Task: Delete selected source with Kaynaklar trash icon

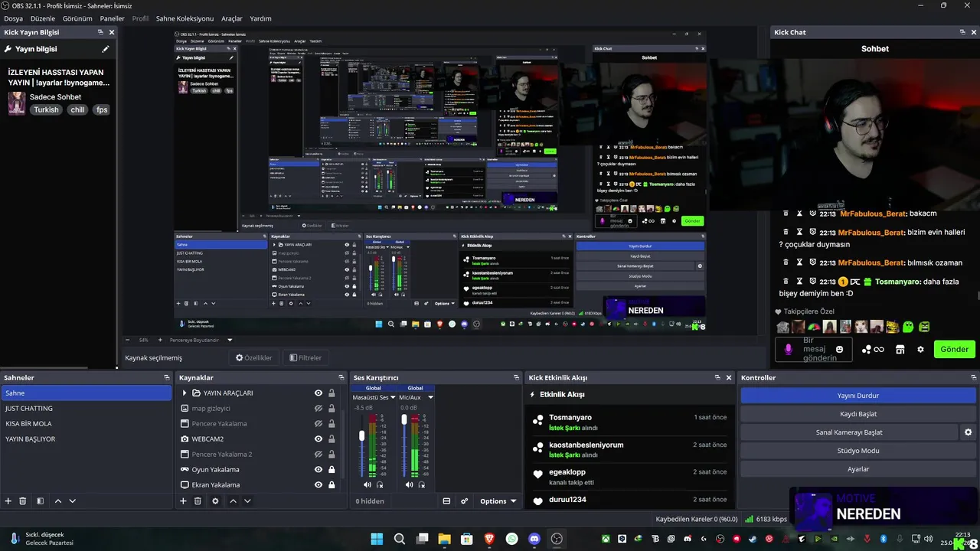Action: [x=198, y=501]
